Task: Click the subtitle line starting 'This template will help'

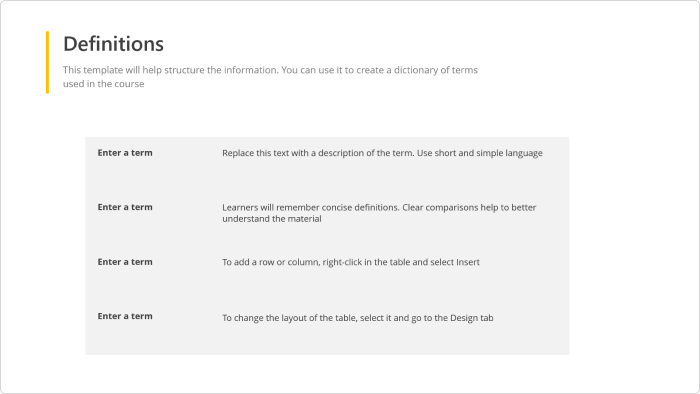Action: tap(270, 70)
